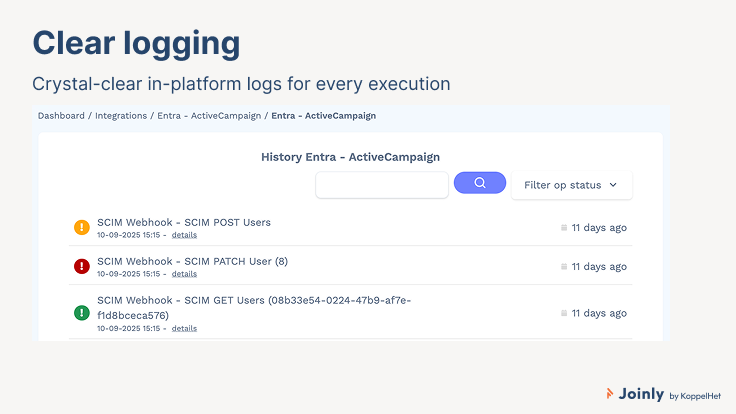
Task: Click '11 days ago' in SCIM PATCH User row
Action: [x=599, y=267]
